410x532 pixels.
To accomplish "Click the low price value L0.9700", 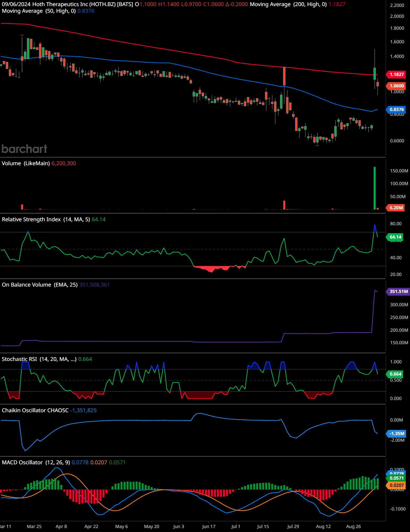I will tap(191, 4).
